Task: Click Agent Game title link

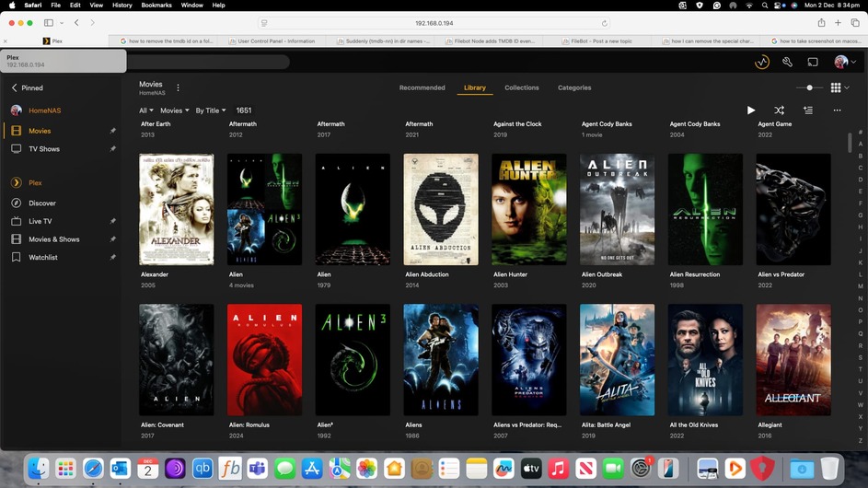Action: (774, 124)
